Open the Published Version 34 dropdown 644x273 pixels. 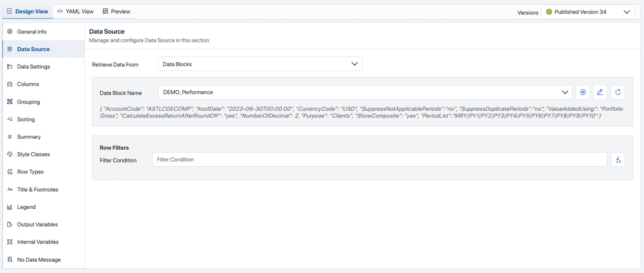pos(587,12)
